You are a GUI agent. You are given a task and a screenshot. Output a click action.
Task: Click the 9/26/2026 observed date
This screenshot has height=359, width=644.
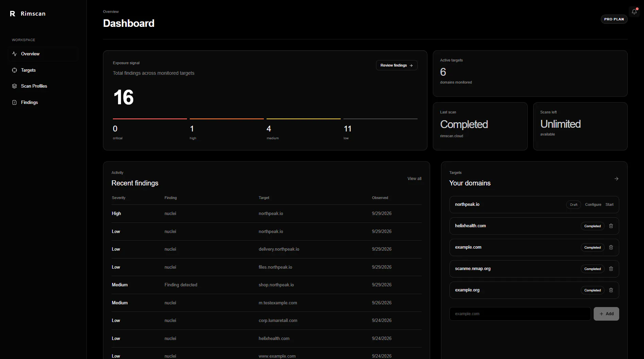[x=382, y=303]
